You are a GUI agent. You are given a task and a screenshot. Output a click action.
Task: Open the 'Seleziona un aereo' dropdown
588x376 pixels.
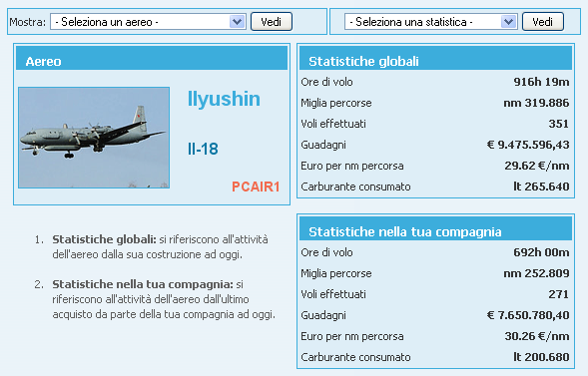[148, 22]
